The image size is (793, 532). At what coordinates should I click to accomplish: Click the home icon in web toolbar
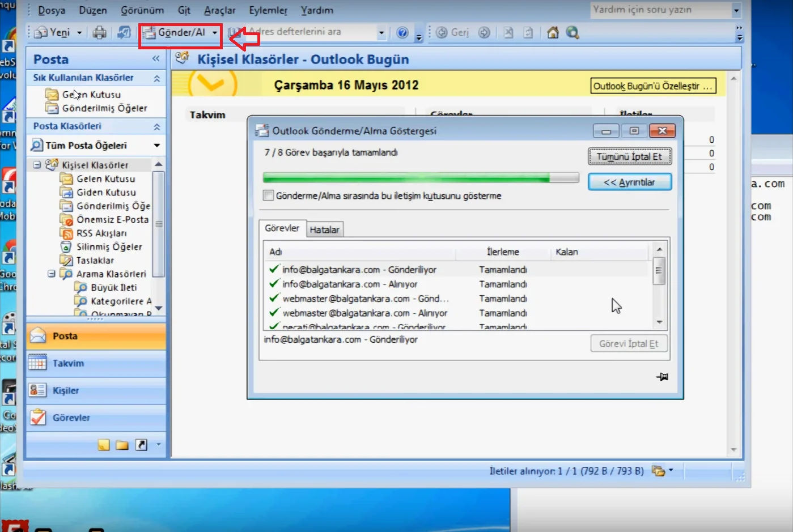coord(553,33)
